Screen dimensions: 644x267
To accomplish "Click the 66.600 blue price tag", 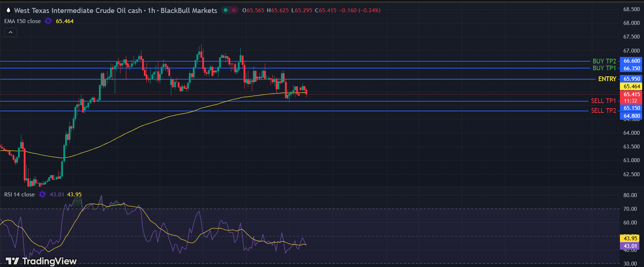I will point(631,61).
